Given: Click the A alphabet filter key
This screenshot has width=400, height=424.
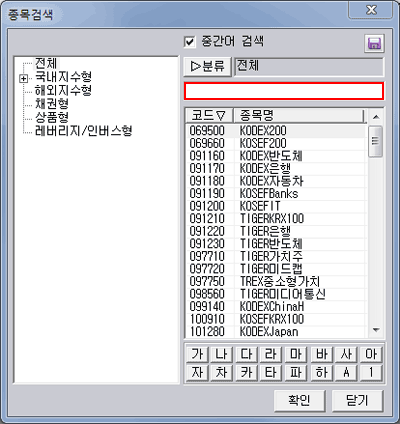Looking at the screenshot, I should point(346,372).
